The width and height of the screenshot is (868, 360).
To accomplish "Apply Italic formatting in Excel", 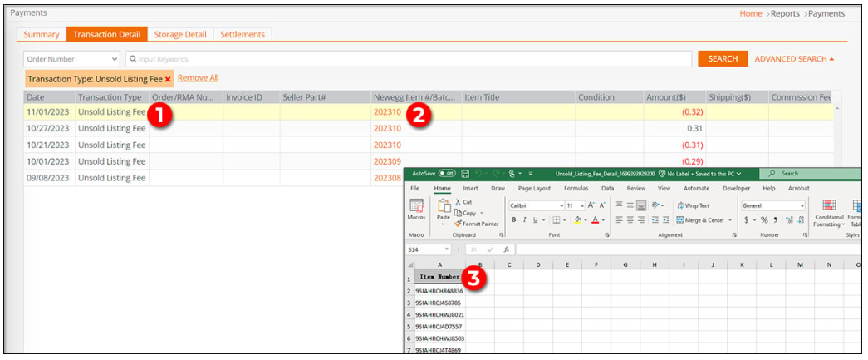I will (x=524, y=219).
